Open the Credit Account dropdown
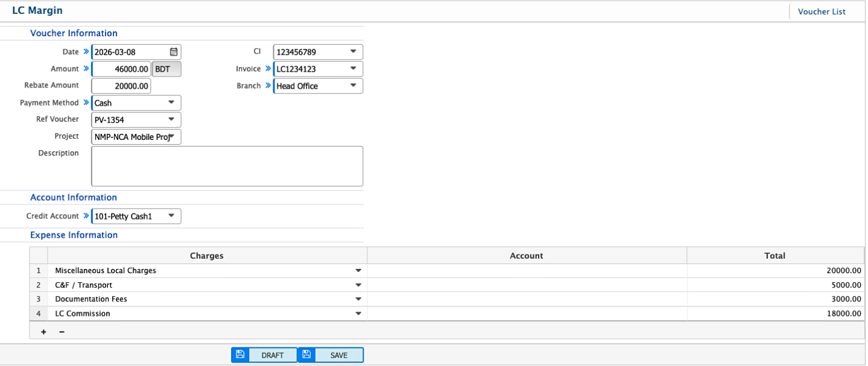The image size is (868, 366). click(173, 216)
